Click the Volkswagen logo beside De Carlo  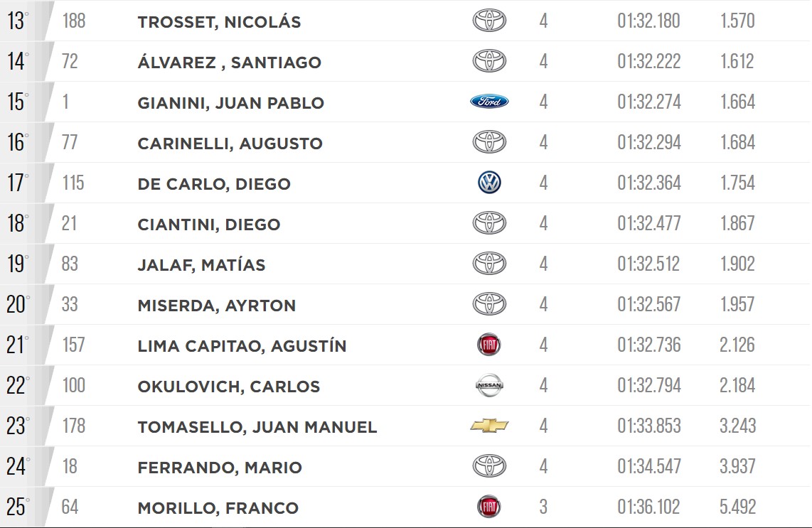(x=489, y=183)
